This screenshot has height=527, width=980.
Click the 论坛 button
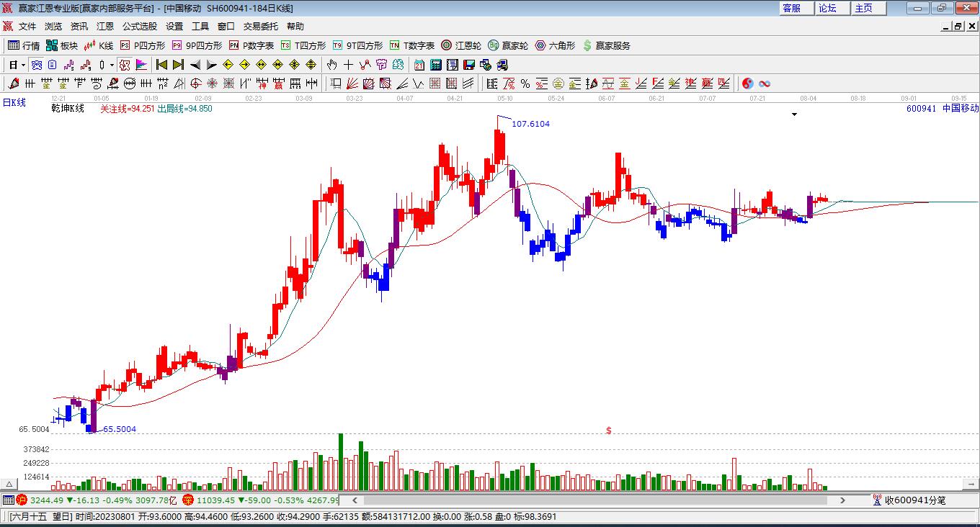[832, 8]
